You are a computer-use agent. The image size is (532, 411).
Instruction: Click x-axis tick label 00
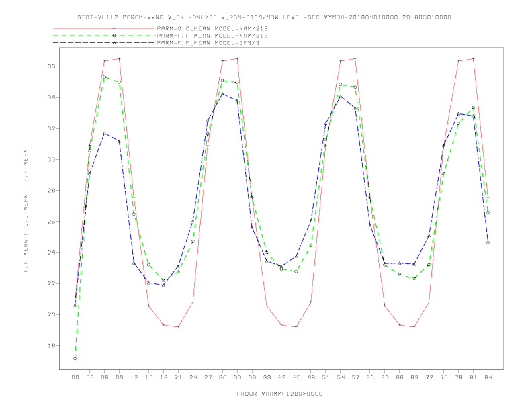(x=75, y=377)
